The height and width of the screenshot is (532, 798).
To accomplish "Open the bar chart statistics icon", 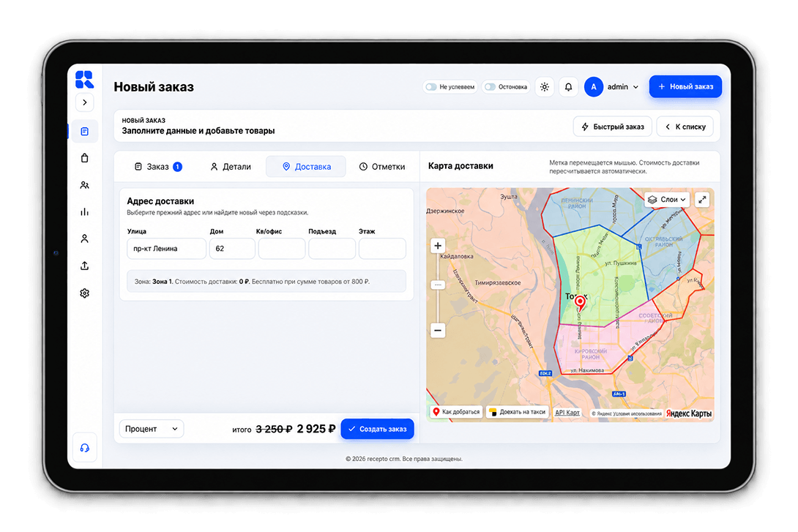I will [x=84, y=211].
